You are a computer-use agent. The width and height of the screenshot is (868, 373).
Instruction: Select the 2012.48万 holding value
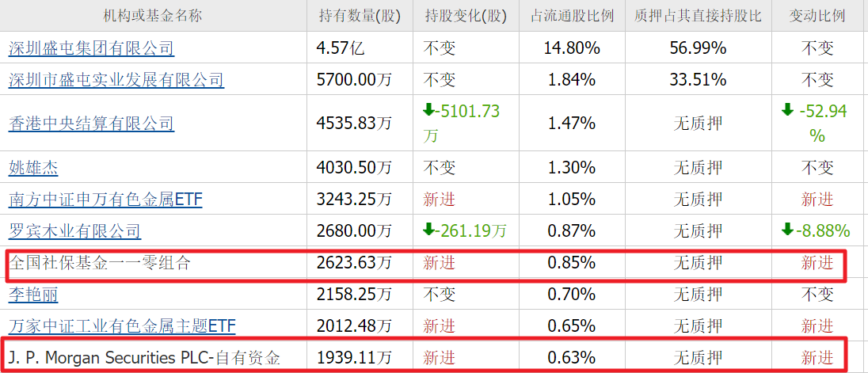click(x=354, y=326)
